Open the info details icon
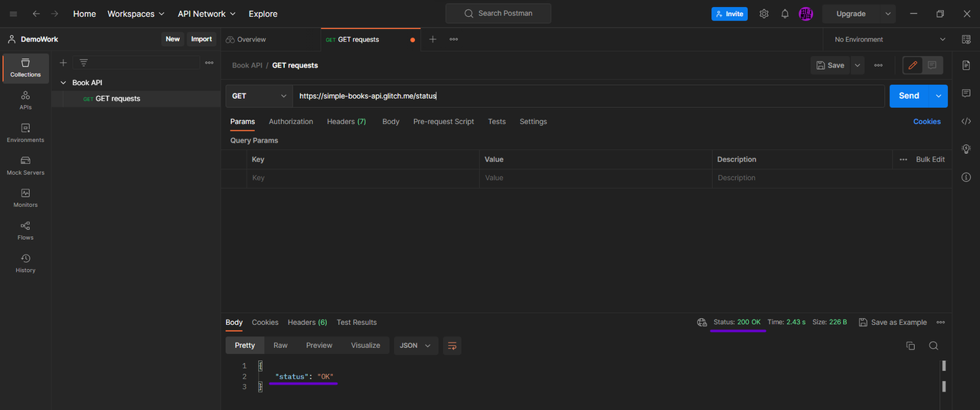The image size is (980, 410). (x=966, y=177)
